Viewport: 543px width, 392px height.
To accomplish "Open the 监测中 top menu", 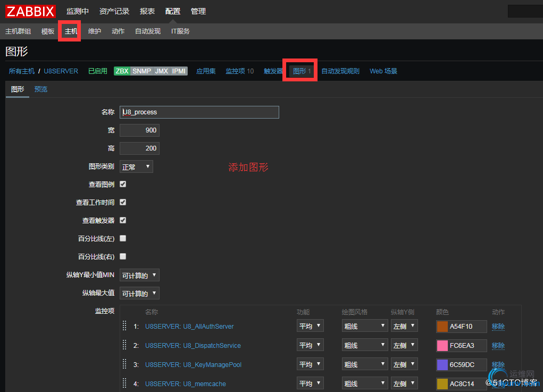I will click(78, 11).
